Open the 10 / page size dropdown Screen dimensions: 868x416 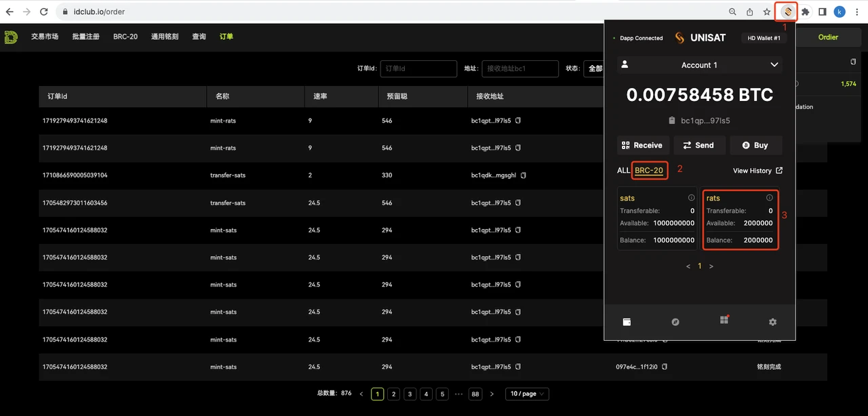pyautogui.click(x=527, y=394)
